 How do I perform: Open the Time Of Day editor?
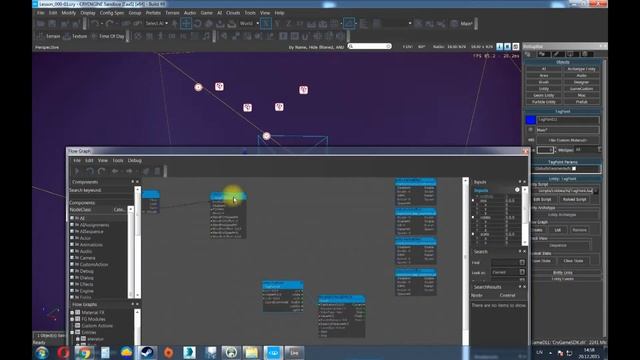pos(107,36)
